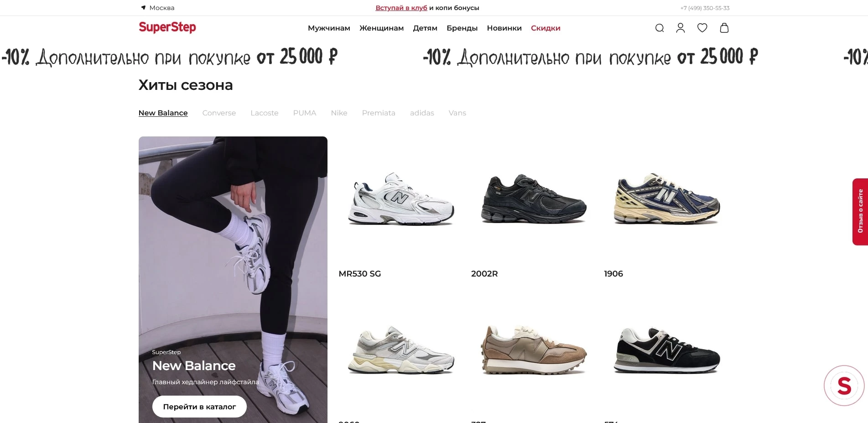This screenshot has width=868, height=423.
Task: Switch to the PUMA brand tab
Action: (x=304, y=113)
